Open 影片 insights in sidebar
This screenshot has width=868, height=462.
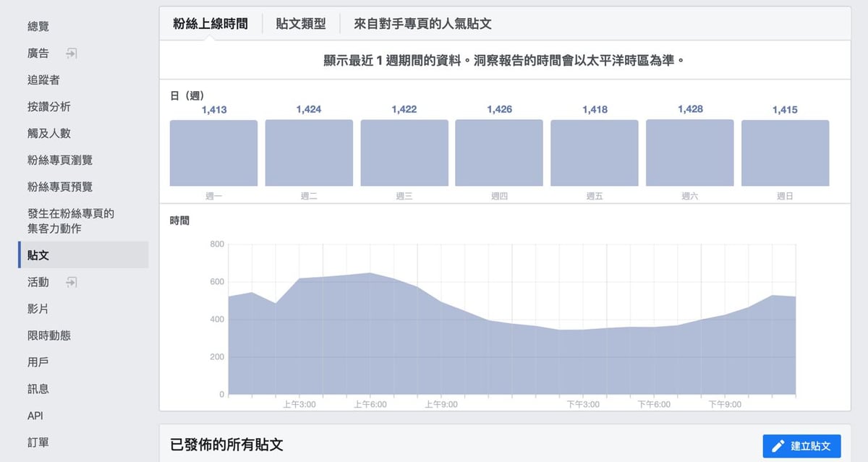[x=38, y=309]
